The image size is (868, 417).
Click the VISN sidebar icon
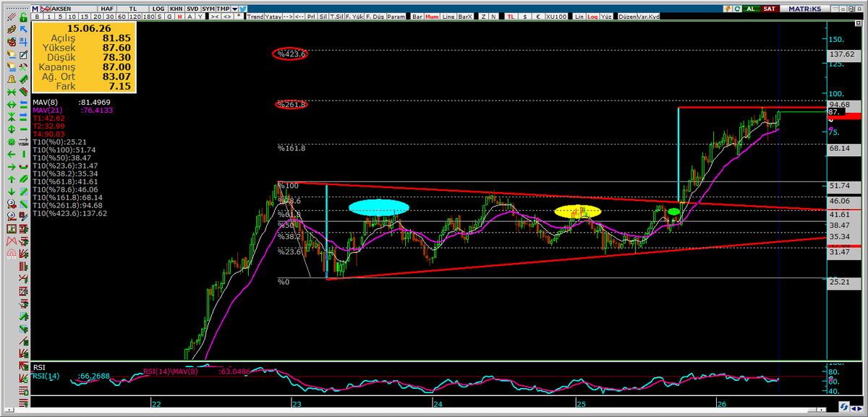pos(23,142)
